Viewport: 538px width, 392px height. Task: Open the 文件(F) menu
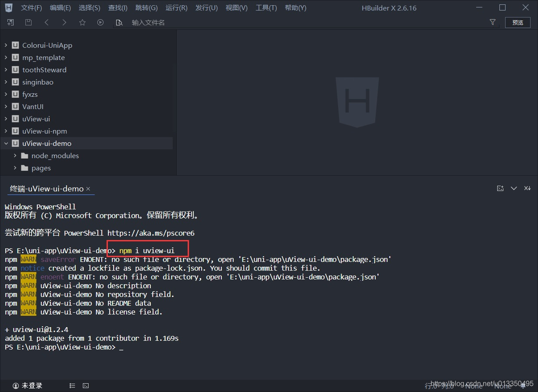(x=32, y=8)
